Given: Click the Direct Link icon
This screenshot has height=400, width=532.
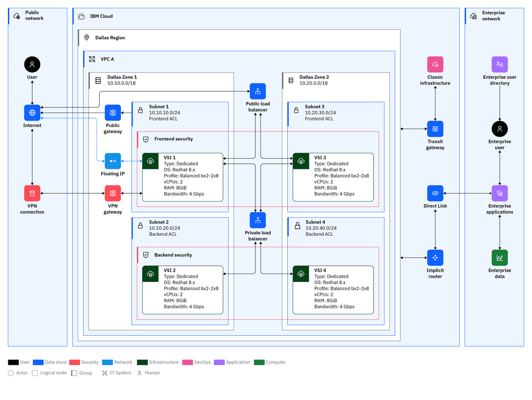Looking at the screenshot, I should (x=435, y=193).
